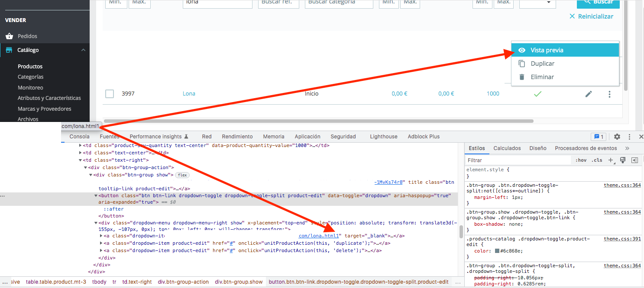
Task: Click the X icon next to Reinicializar
Action: click(572, 16)
